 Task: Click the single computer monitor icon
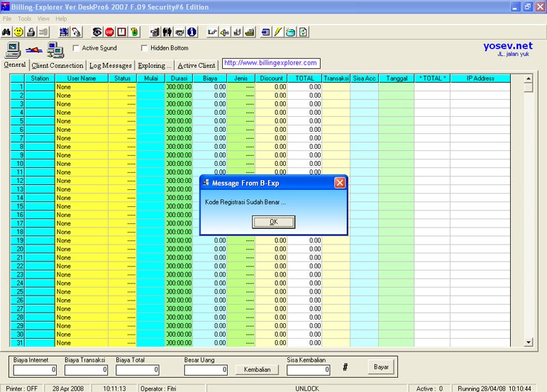pyautogui.click(x=13, y=50)
